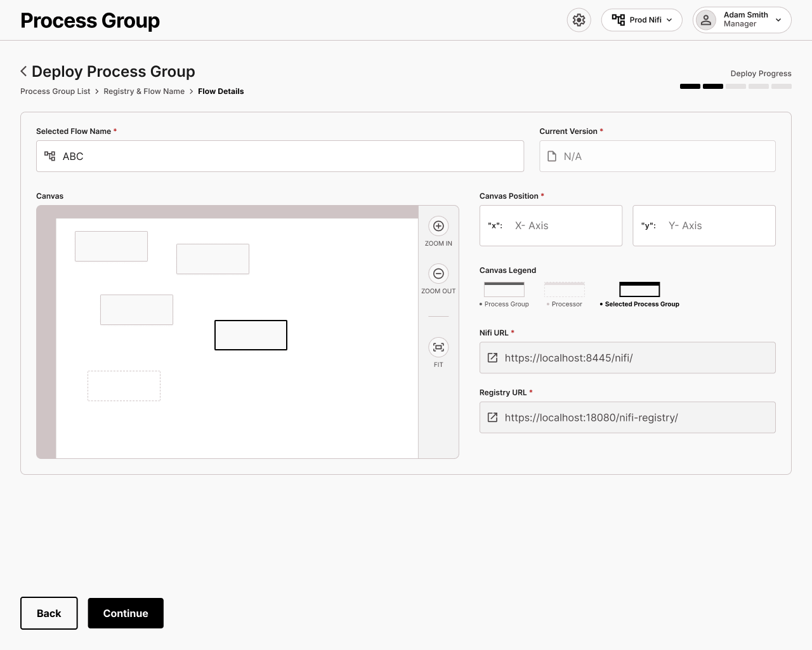Focus the X- Axis input field

[x=551, y=225]
